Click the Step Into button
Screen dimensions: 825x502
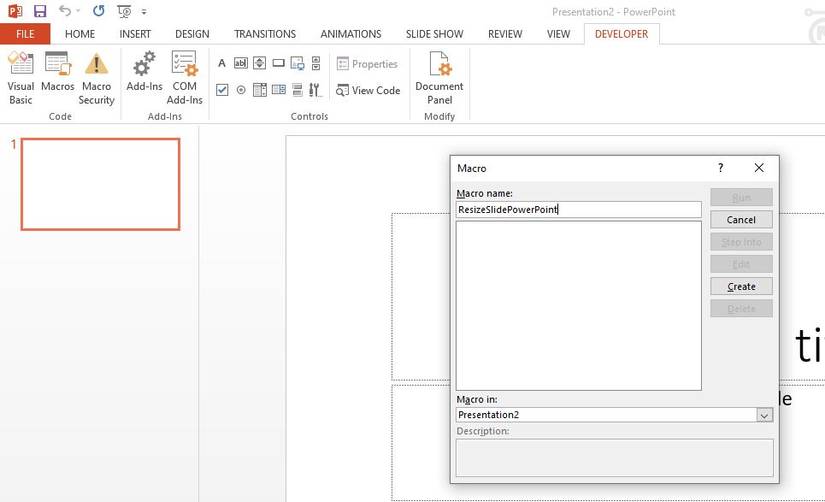(x=741, y=242)
